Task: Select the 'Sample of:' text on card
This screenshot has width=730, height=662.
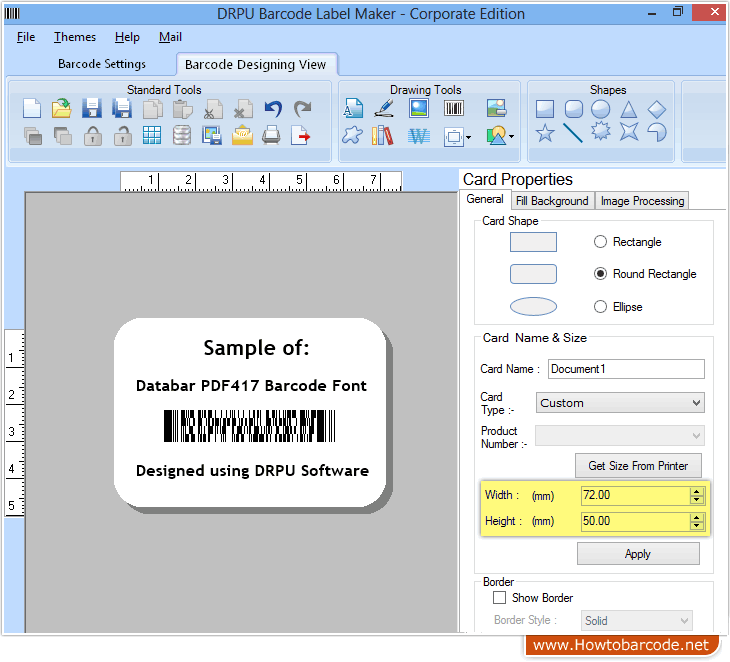Action: click(256, 348)
